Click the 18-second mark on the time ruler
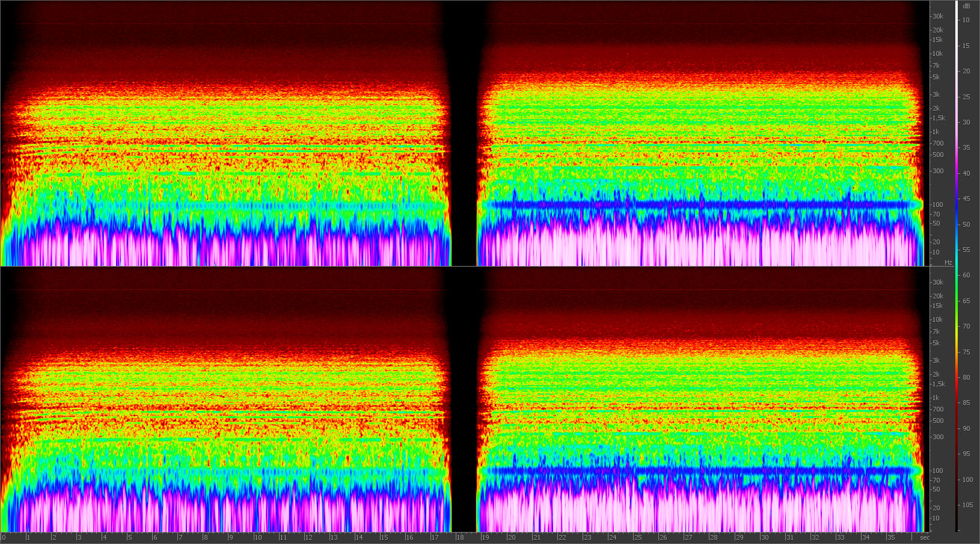This screenshot has height=544, width=980. (460, 537)
